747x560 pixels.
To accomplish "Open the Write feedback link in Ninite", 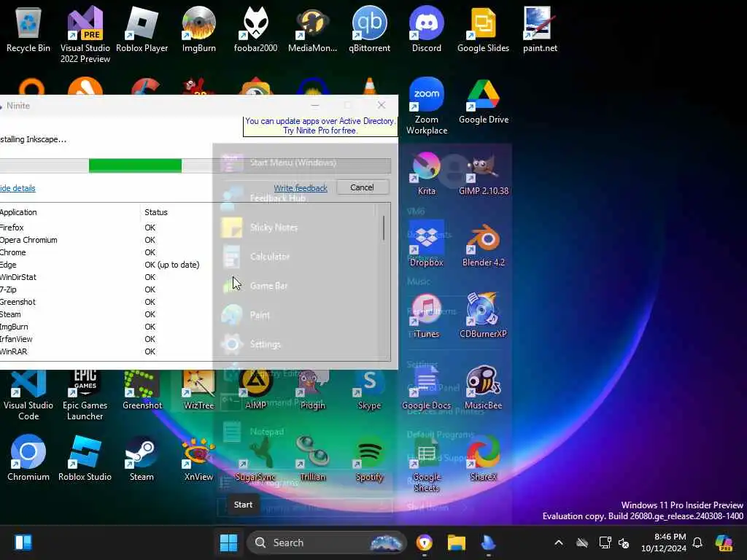I will point(300,188).
